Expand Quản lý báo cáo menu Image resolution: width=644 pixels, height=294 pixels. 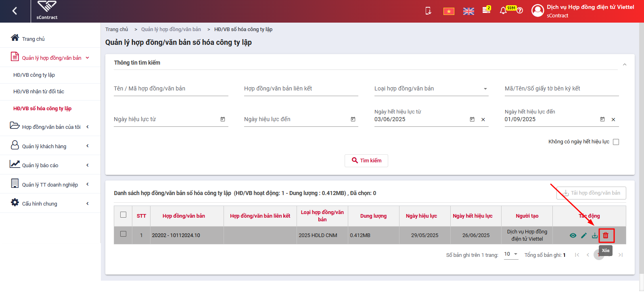tap(50, 165)
